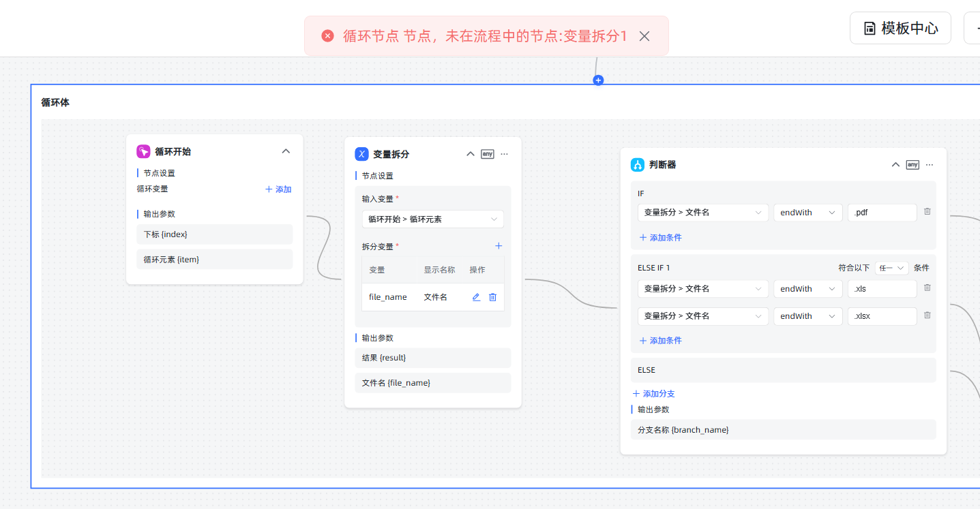Collapse the 循环开始 node
The height and width of the screenshot is (509, 980).
click(286, 151)
